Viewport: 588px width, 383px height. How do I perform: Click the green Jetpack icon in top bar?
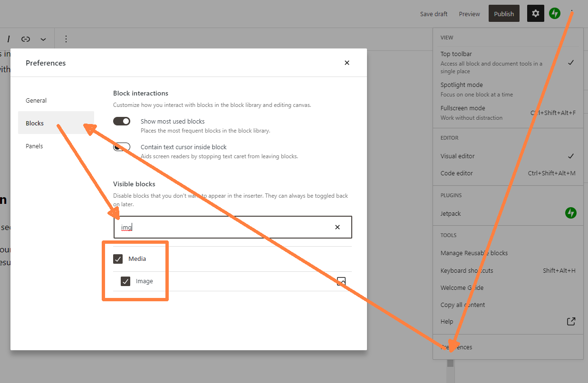click(x=555, y=13)
